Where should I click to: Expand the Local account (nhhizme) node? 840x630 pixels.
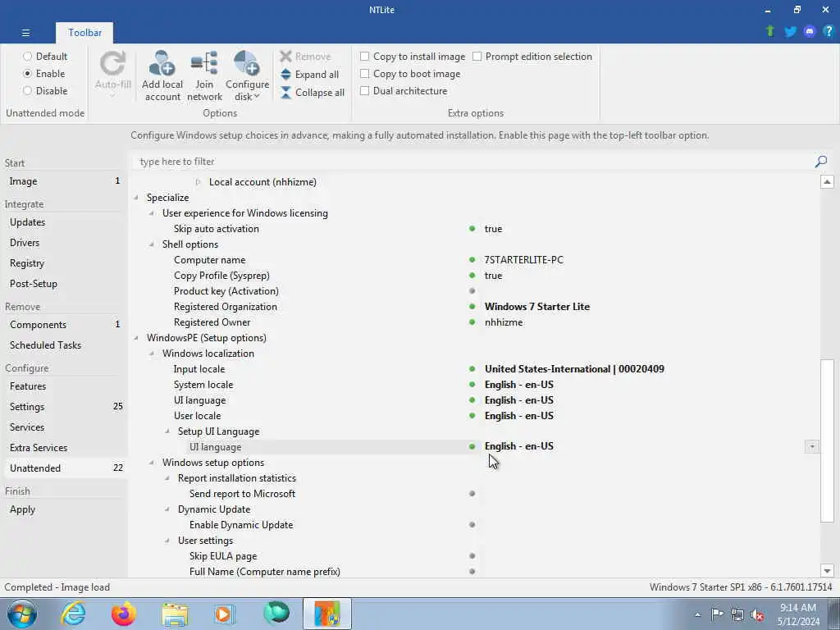(198, 182)
